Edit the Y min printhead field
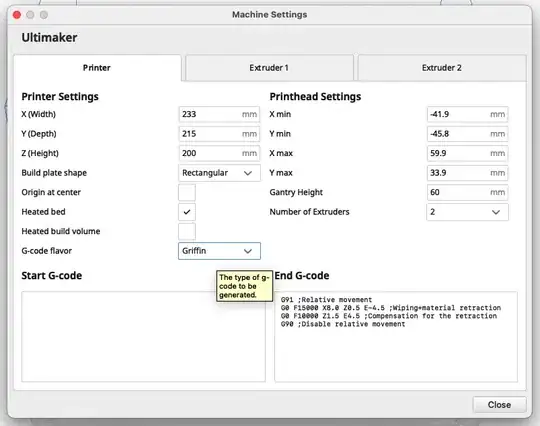 click(x=467, y=134)
